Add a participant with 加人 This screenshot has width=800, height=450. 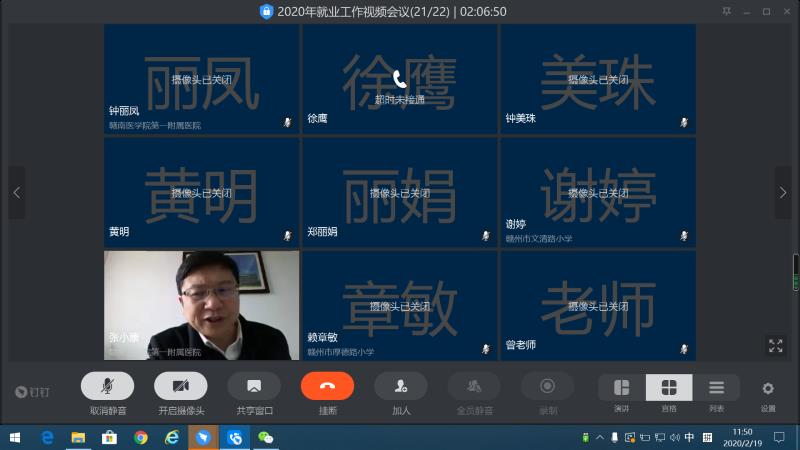click(401, 386)
